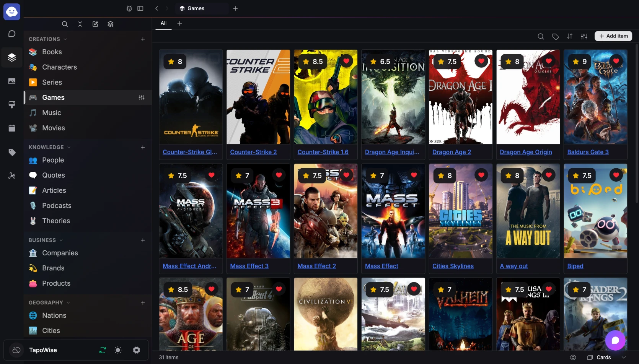Screen dimensions: 639x364
Task: Collapse the KNOWLEDGE section
Action: point(50,147)
